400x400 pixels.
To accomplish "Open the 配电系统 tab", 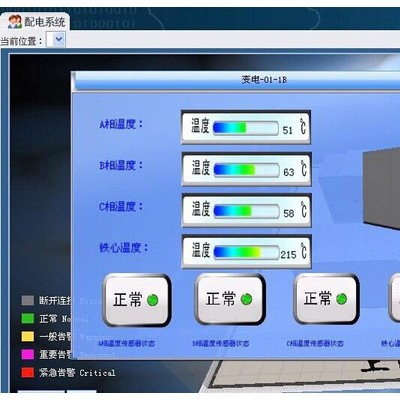I will click(x=35, y=21).
